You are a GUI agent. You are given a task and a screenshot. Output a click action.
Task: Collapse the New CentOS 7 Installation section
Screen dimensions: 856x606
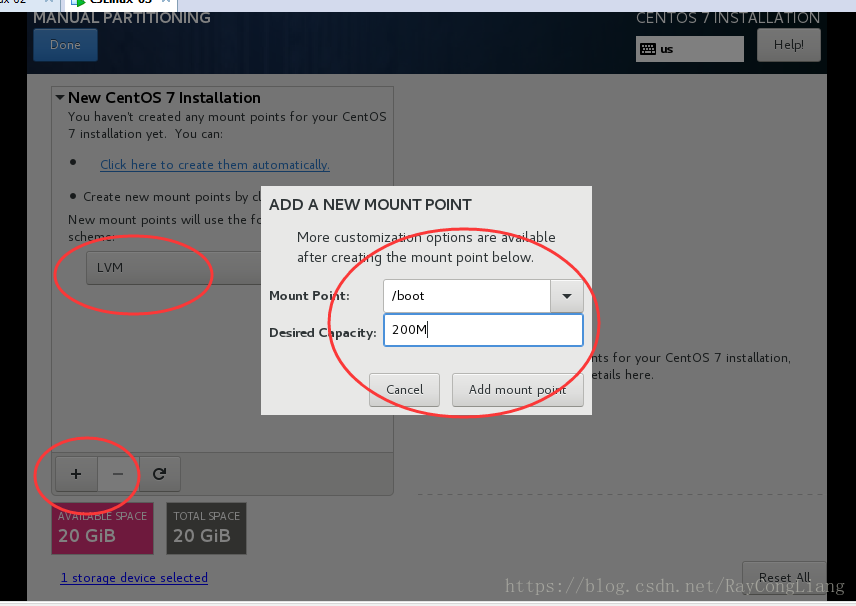click(x=60, y=98)
